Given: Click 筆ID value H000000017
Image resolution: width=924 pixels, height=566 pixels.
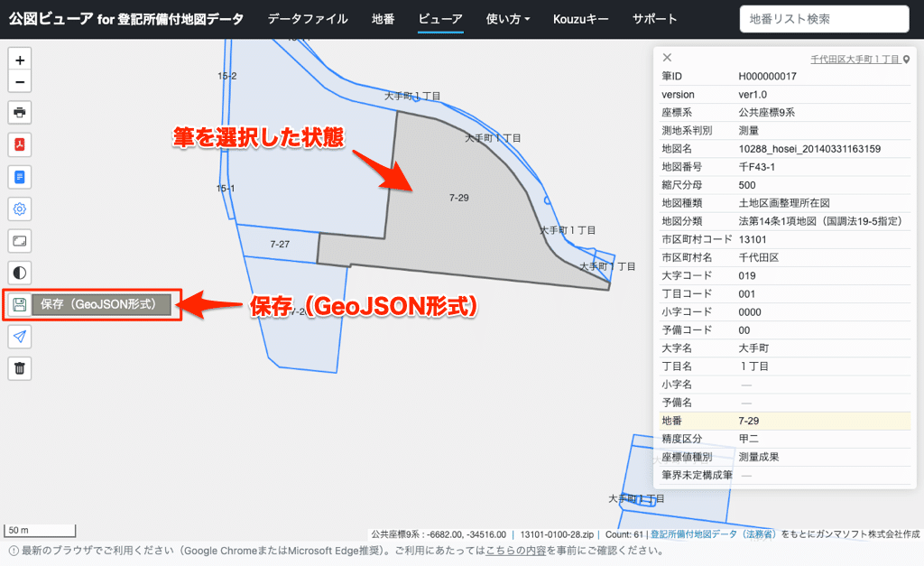Looking at the screenshot, I should coord(767,76).
